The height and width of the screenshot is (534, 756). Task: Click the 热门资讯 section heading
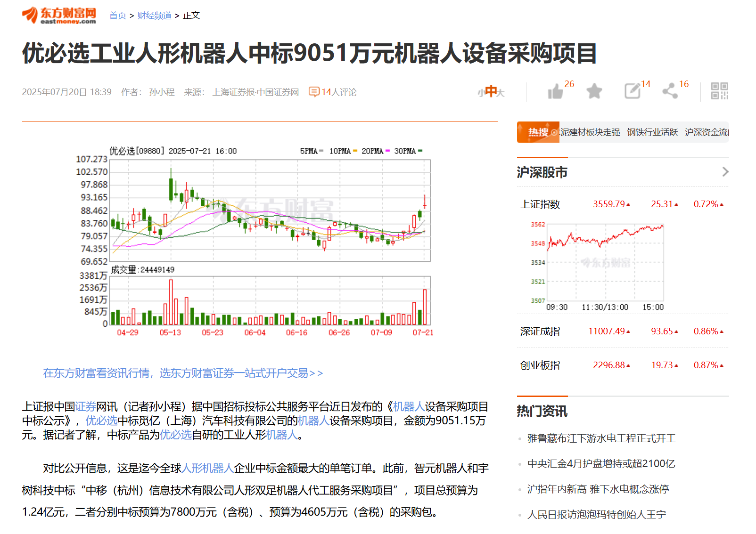tap(542, 411)
